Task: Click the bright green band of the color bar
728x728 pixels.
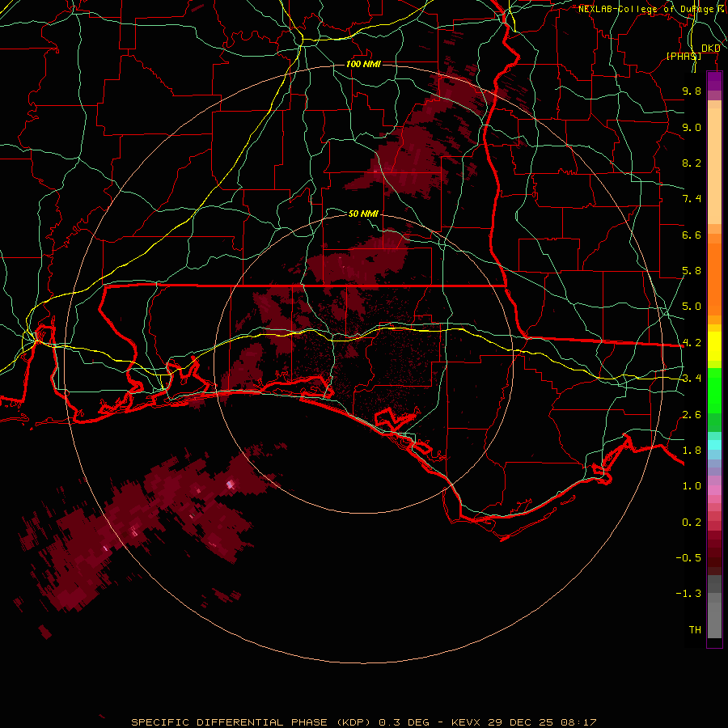Action: tap(714, 391)
